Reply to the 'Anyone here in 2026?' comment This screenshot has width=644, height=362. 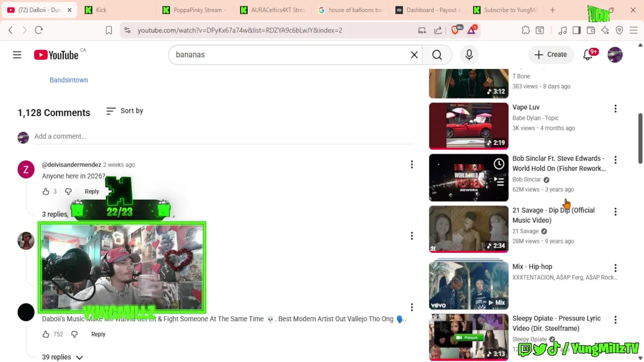coord(92,191)
